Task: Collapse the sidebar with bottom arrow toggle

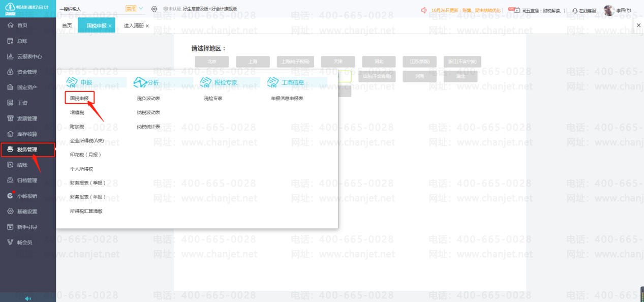Action: 27,298
